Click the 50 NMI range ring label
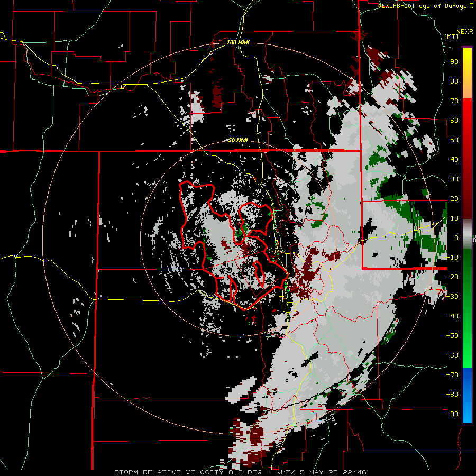This screenshot has width=476, height=476. point(238,140)
